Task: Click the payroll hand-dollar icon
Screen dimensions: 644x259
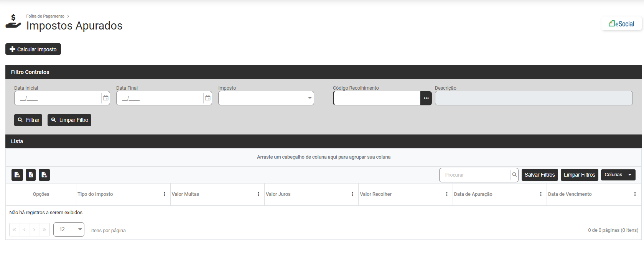Action: click(x=13, y=21)
